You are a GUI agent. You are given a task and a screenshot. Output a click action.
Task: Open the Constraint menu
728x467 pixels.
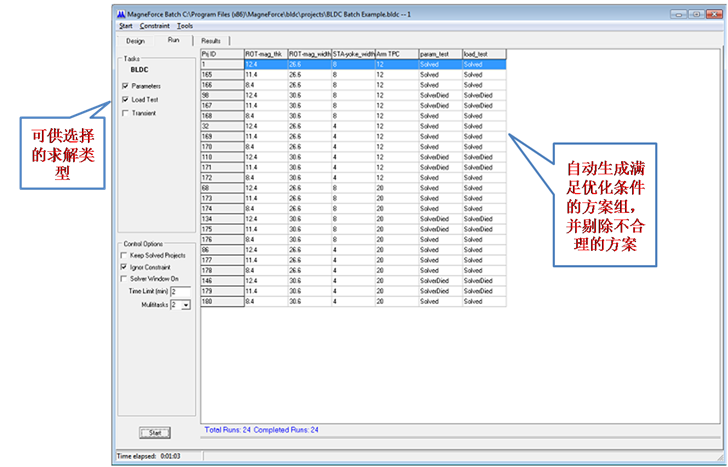(154, 26)
